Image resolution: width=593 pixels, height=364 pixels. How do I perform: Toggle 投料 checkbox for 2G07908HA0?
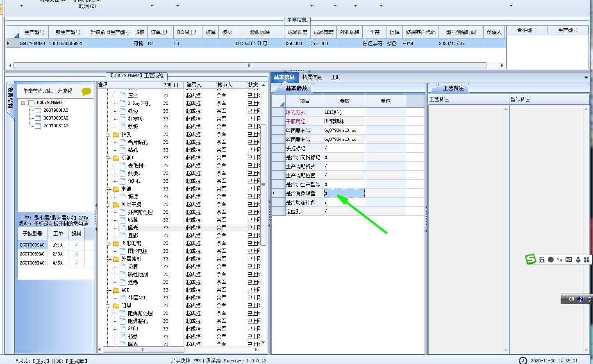pyautogui.click(x=76, y=254)
